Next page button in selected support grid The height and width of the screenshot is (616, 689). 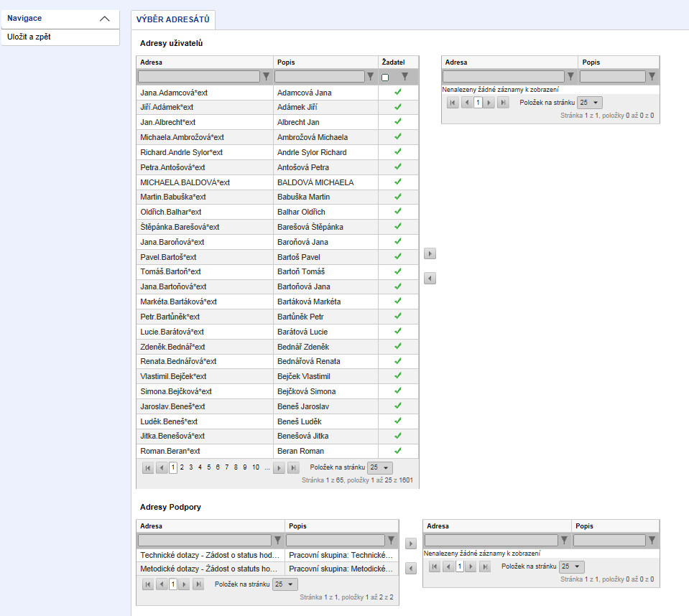(x=471, y=567)
